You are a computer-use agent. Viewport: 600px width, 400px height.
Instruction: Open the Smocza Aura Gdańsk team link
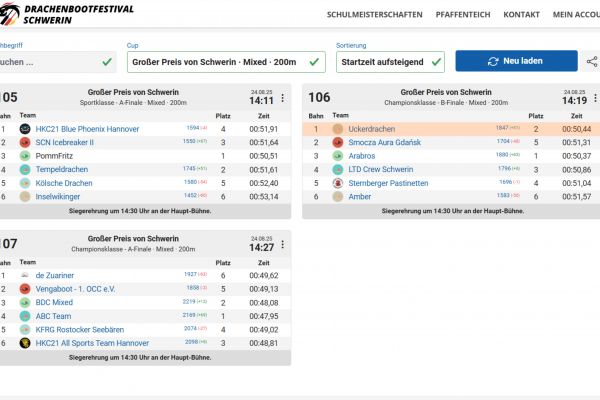click(x=384, y=142)
